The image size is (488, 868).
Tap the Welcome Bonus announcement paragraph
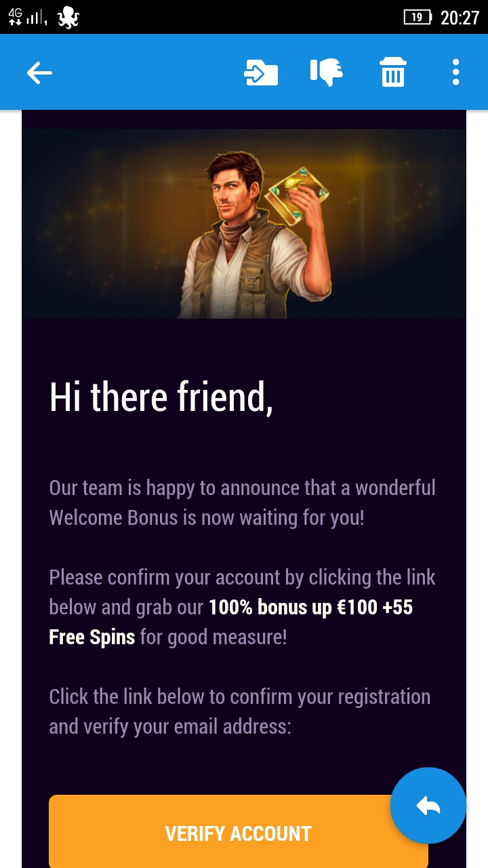coord(243,503)
